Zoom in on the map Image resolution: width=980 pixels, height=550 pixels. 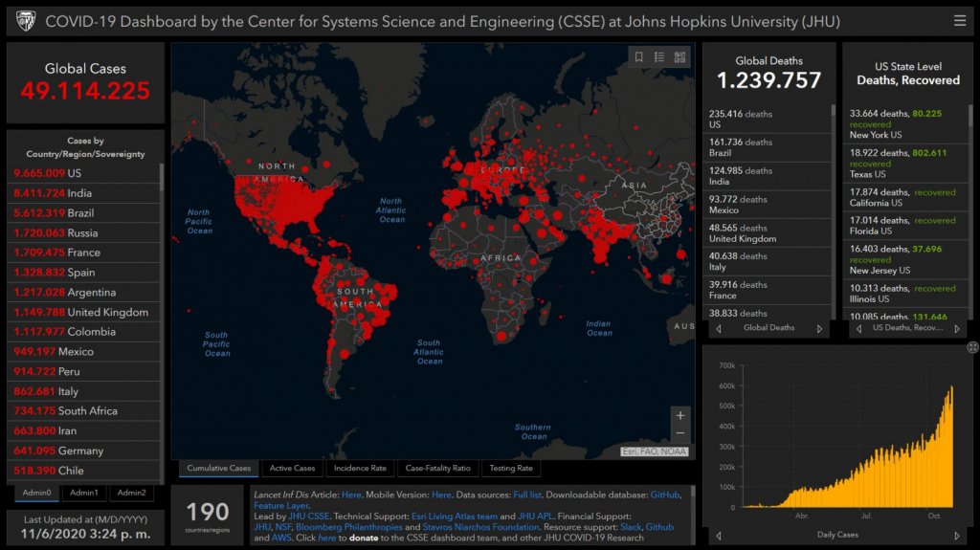[680, 415]
